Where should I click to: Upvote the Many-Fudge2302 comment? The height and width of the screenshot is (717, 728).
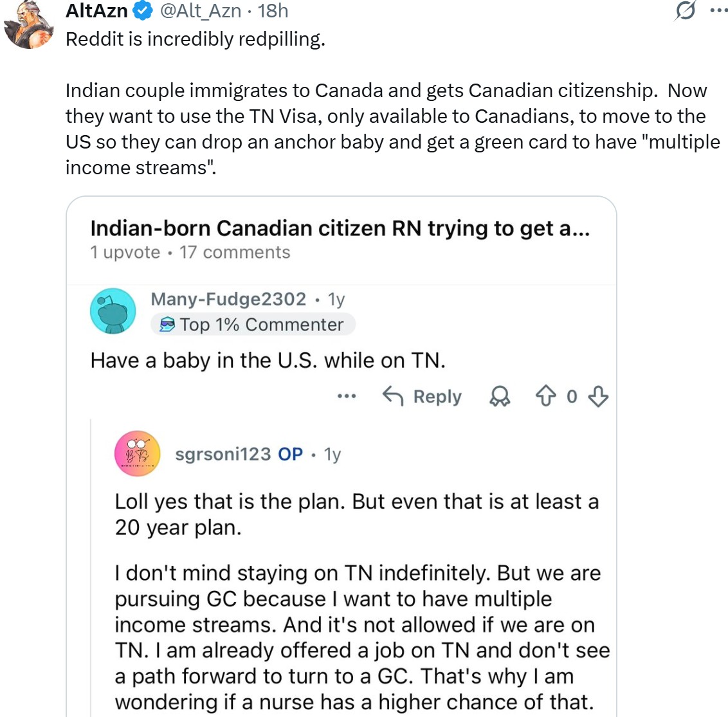pyautogui.click(x=545, y=397)
